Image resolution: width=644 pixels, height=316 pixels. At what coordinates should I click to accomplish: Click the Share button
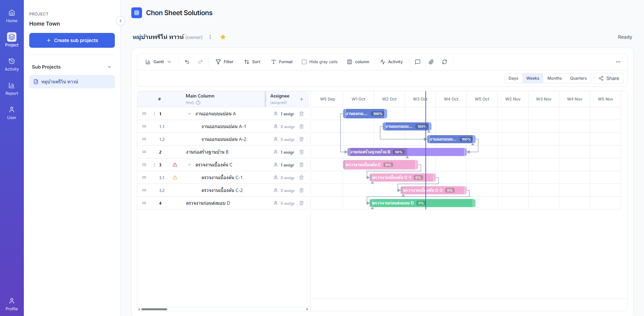tap(609, 78)
